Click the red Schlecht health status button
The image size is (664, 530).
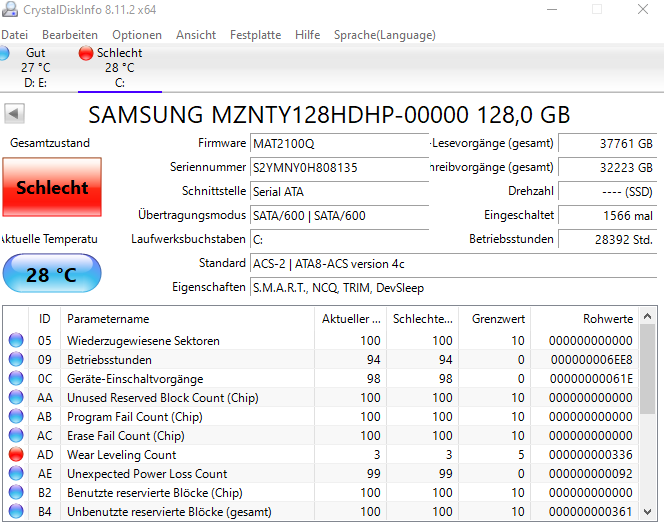pyautogui.click(x=52, y=188)
